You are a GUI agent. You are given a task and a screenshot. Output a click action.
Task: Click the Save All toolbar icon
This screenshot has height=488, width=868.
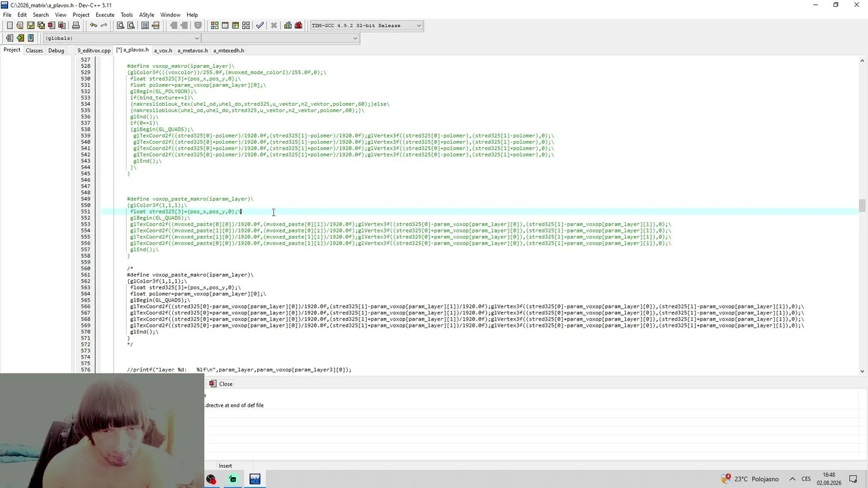click(41, 25)
